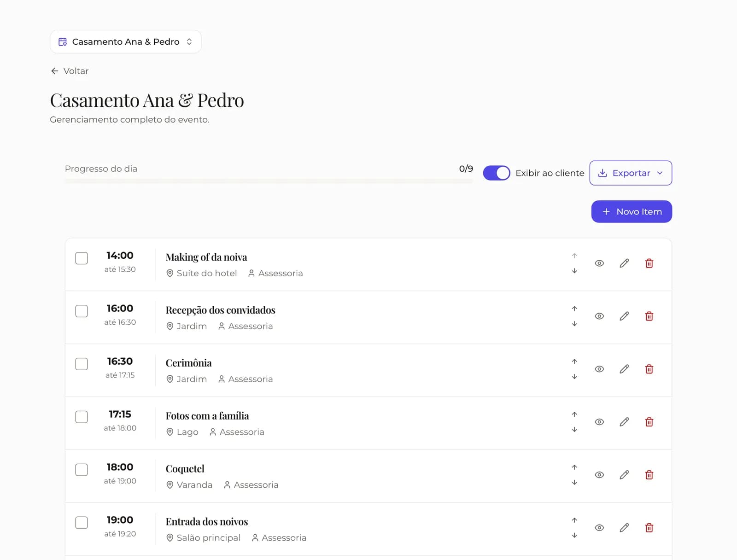Open the Casamento Ana & Pedro event selector
Viewport: 737px width, 560px height.
point(126,42)
